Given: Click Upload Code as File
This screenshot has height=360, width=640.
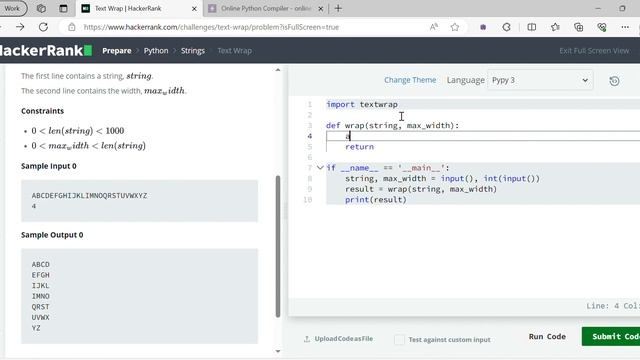Looking at the screenshot, I should click(344, 339).
